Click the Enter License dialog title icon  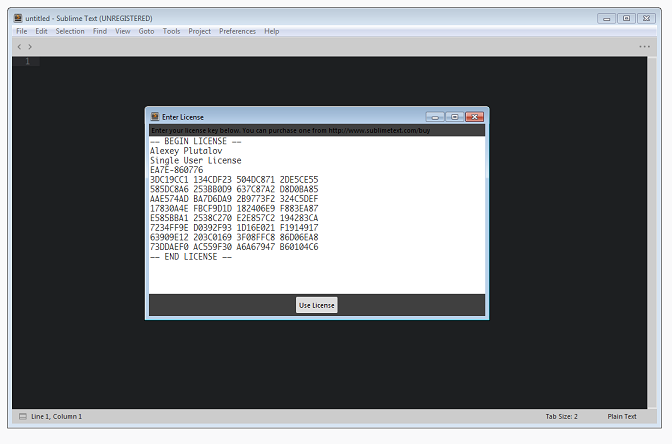[155, 117]
